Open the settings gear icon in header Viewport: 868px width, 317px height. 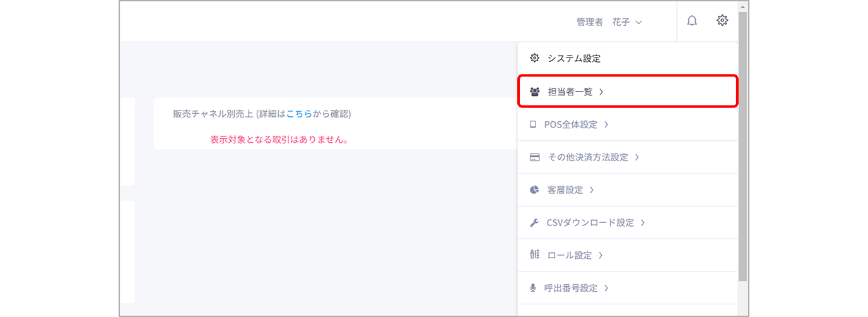[x=722, y=21]
